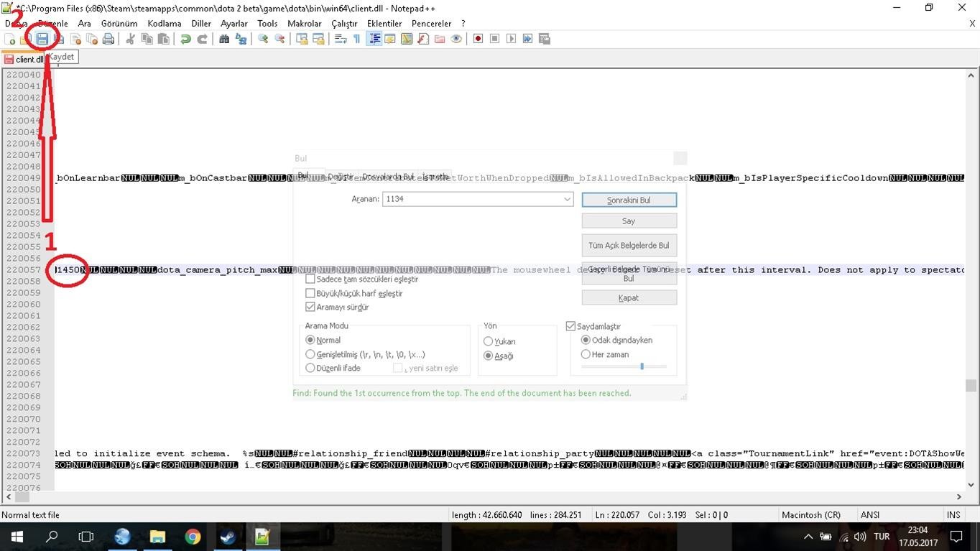Click 'ANSI' encoding in the status bar
The image size is (980, 551).
coord(871,514)
